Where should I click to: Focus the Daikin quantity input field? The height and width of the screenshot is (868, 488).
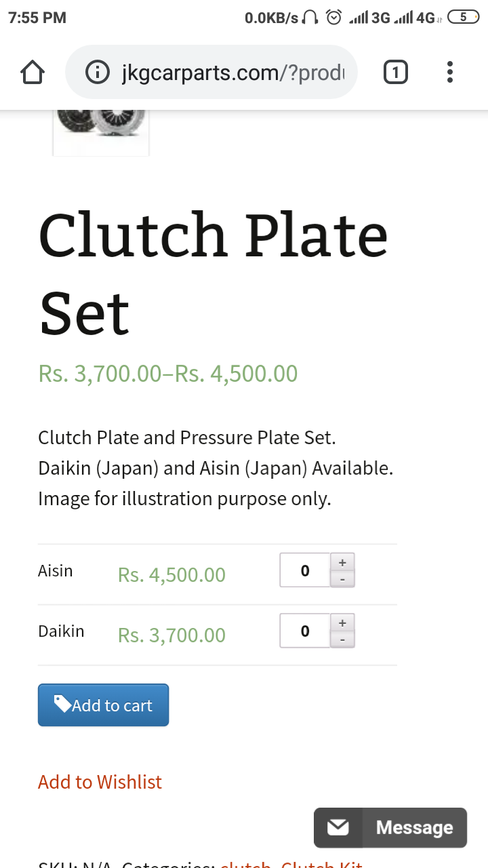(305, 631)
